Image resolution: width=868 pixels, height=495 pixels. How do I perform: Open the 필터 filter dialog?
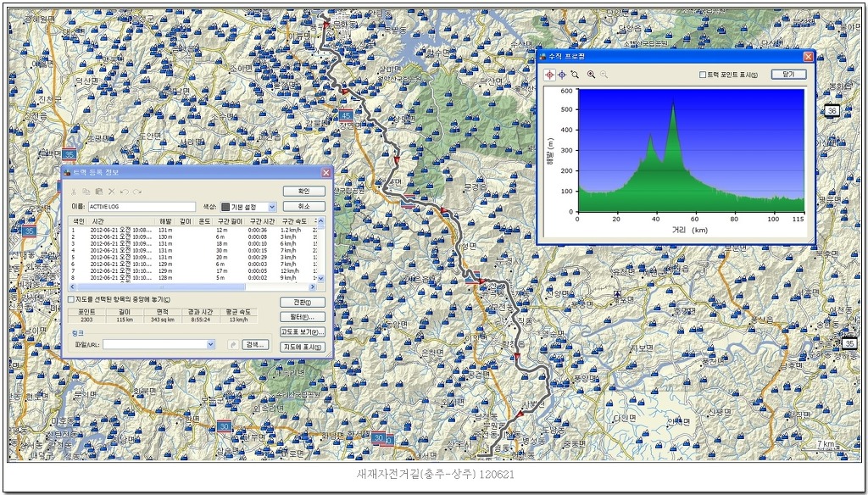point(303,317)
